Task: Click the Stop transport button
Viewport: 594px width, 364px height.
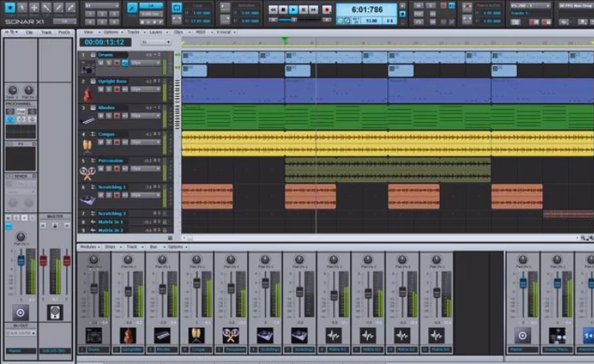Action: [283, 10]
